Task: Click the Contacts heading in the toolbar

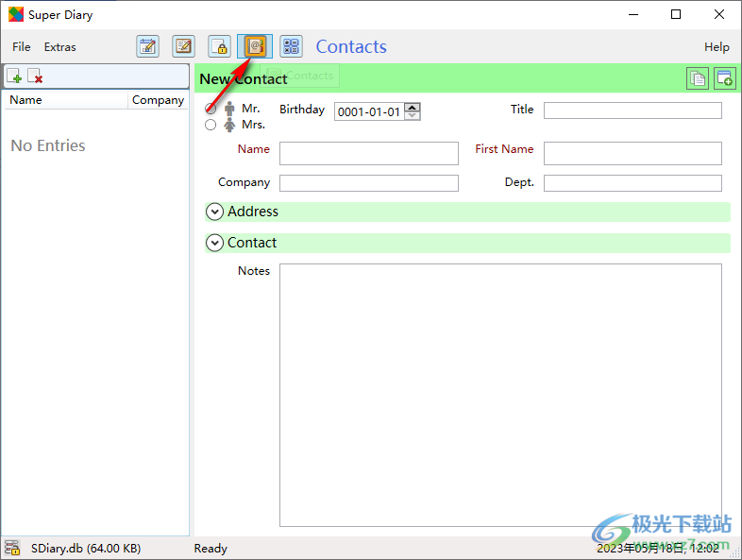Action: click(351, 46)
